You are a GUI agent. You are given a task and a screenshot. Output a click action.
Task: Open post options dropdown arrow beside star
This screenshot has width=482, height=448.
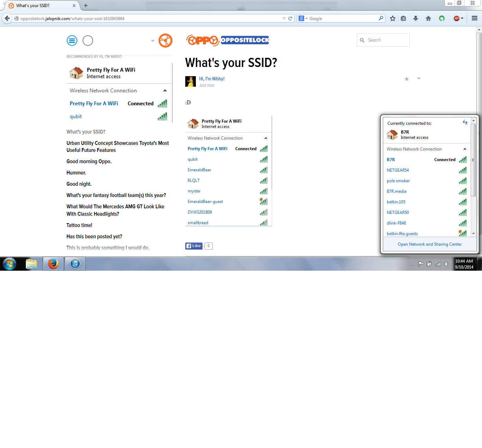pos(419,79)
